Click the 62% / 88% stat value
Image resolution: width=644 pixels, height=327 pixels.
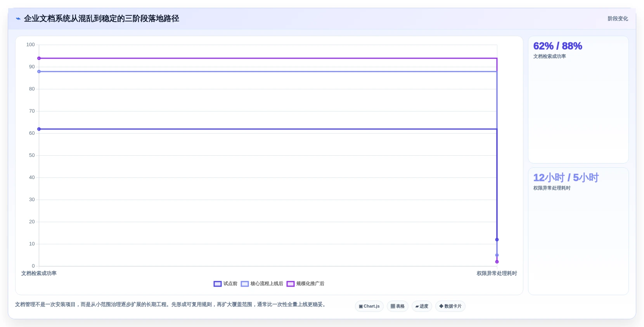pos(557,46)
